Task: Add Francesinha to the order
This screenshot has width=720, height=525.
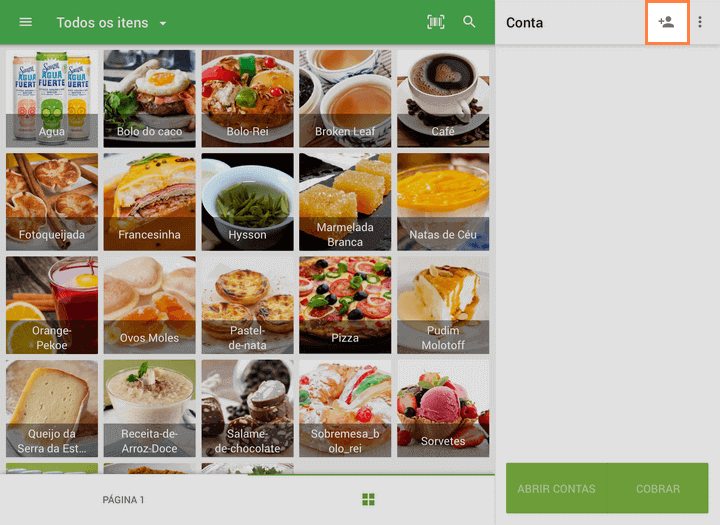Action: pos(149,202)
